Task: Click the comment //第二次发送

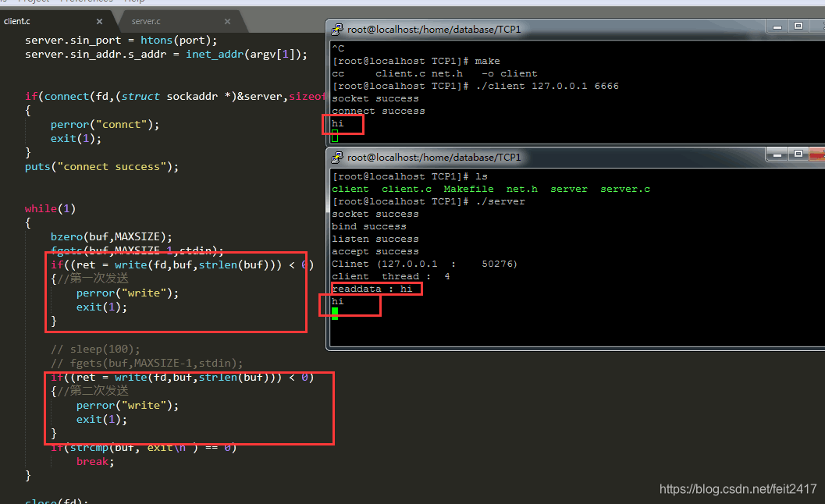Action: [93, 391]
